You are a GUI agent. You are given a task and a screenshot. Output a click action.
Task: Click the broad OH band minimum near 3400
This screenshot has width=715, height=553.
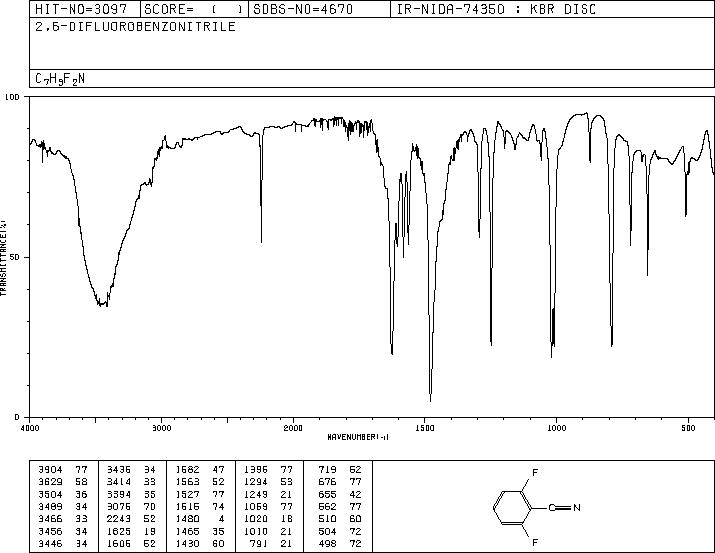[103, 303]
